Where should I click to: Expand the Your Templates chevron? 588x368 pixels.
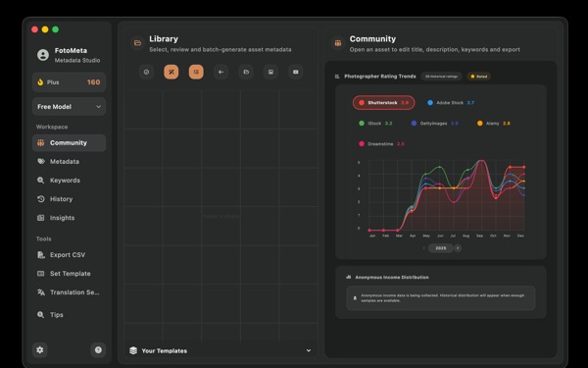[x=309, y=350]
